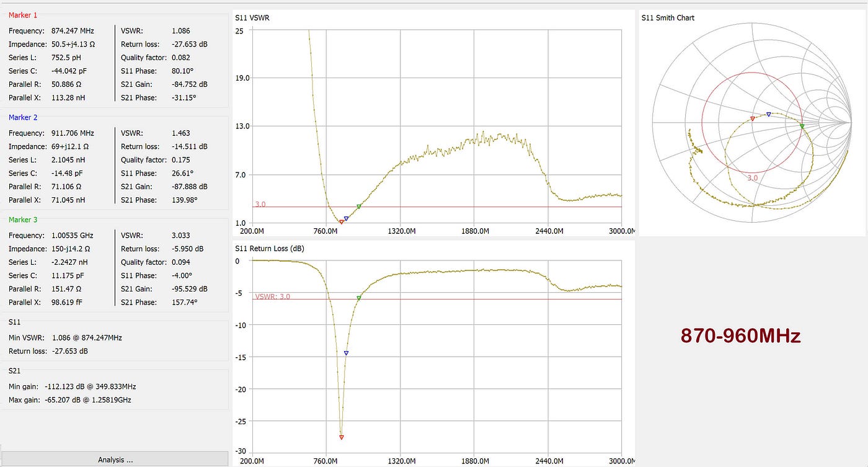The height and width of the screenshot is (467, 868).
Task: Select Marker 2 VSWR value 1.463
Action: [181, 133]
